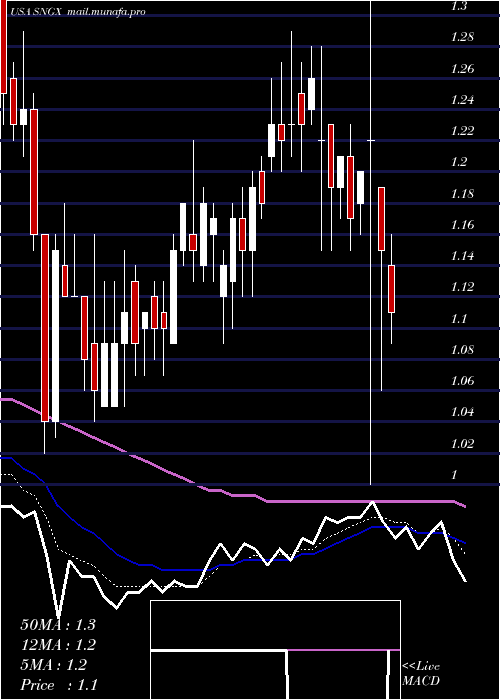Select the 1.08 price axis label
This screenshot has width=500, height=700.
(462, 350)
